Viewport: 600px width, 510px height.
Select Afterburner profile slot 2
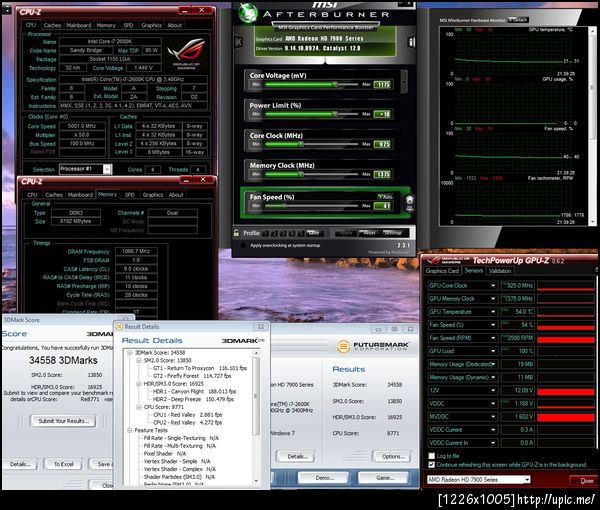pos(274,233)
